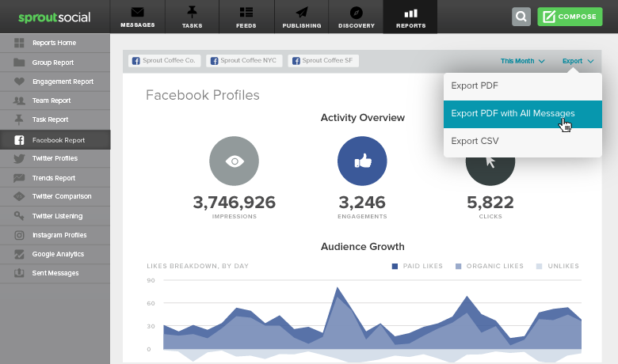Click the Trends Report chart icon
This screenshot has height=364, width=618.
pos(19,178)
